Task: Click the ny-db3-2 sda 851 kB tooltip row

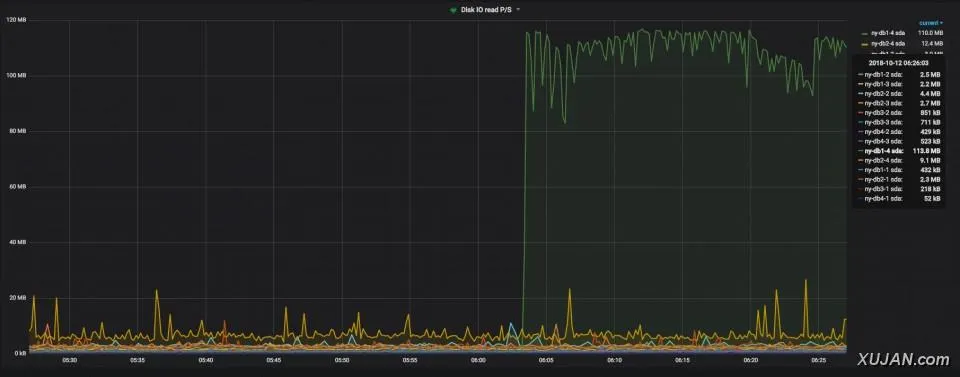Action: click(899, 113)
